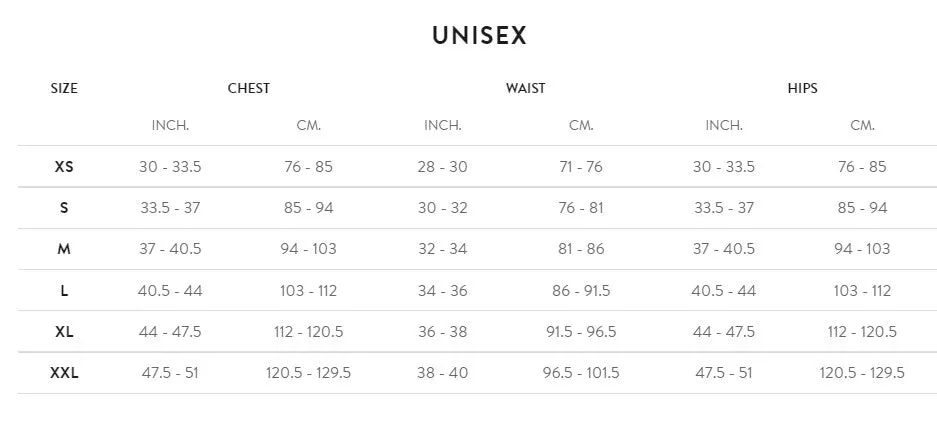
Task: Click waist cm value 71 - 76
Action: pyautogui.click(x=581, y=167)
